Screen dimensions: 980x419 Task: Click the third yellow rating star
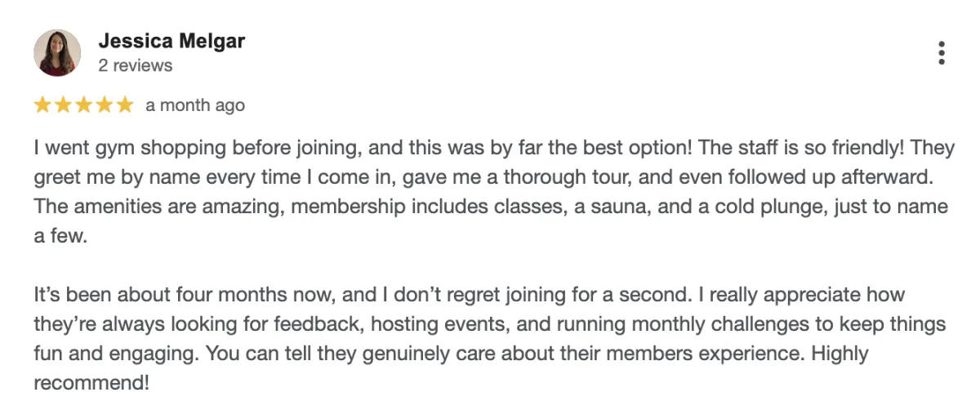(x=83, y=105)
